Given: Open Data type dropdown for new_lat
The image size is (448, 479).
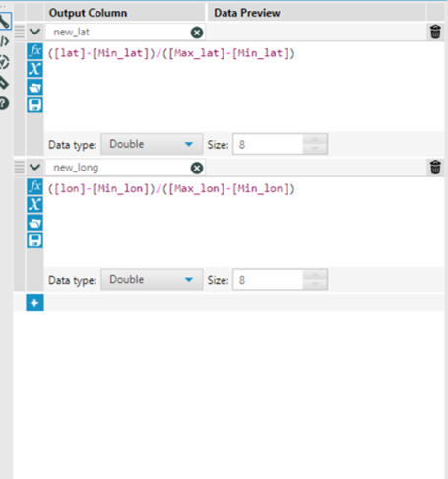Looking at the screenshot, I should (152, 144).
